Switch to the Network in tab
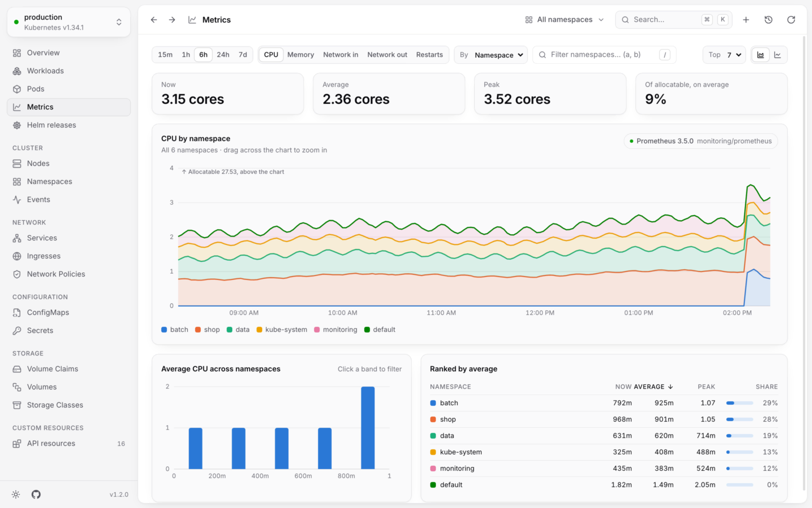Viewport: 812px width, 508px height. coord(341,55)
